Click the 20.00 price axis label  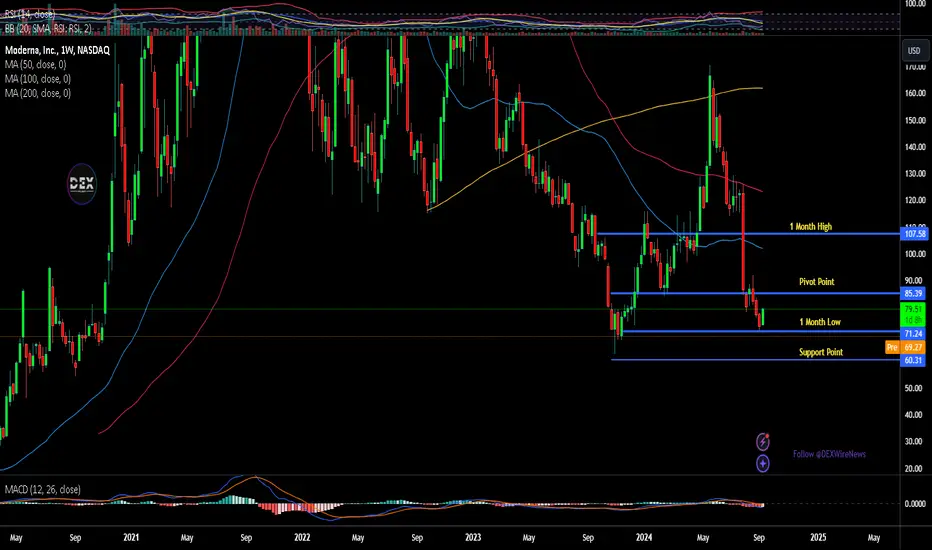point(914,469)
